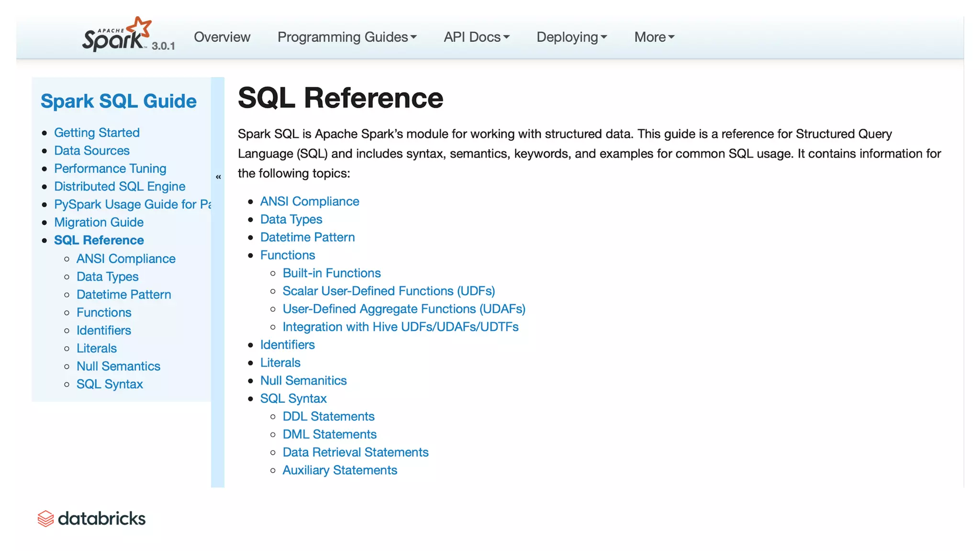Image resolution: width=980 pixels, height=551 pixels.
Task: Open Data Retrieval Statements link
Action: pos(356,452)
